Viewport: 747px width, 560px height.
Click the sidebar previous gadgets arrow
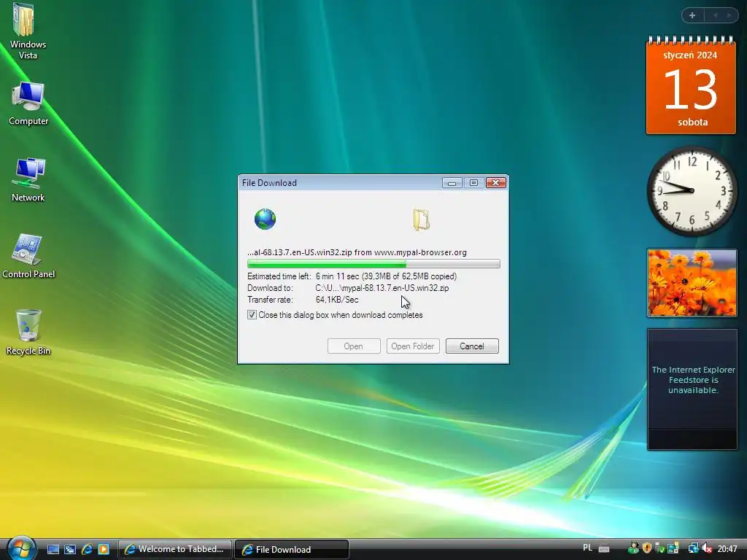[715, 15]
